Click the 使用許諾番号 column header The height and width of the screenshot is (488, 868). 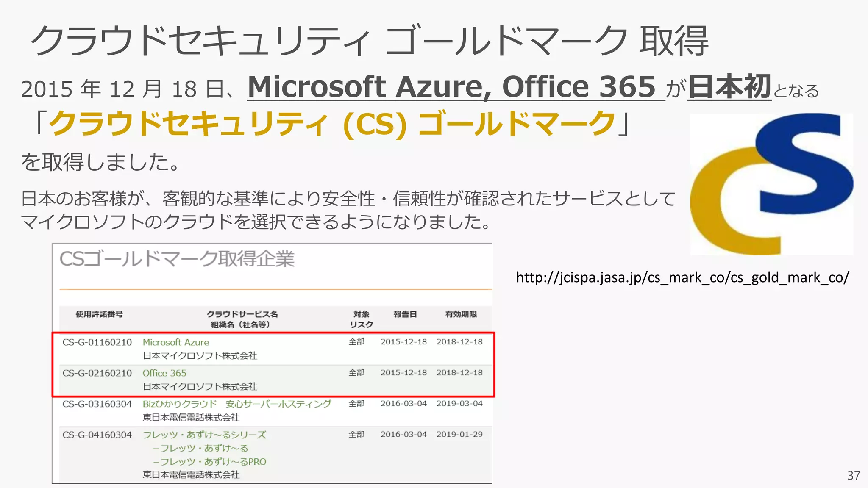(x=99, y=314)
